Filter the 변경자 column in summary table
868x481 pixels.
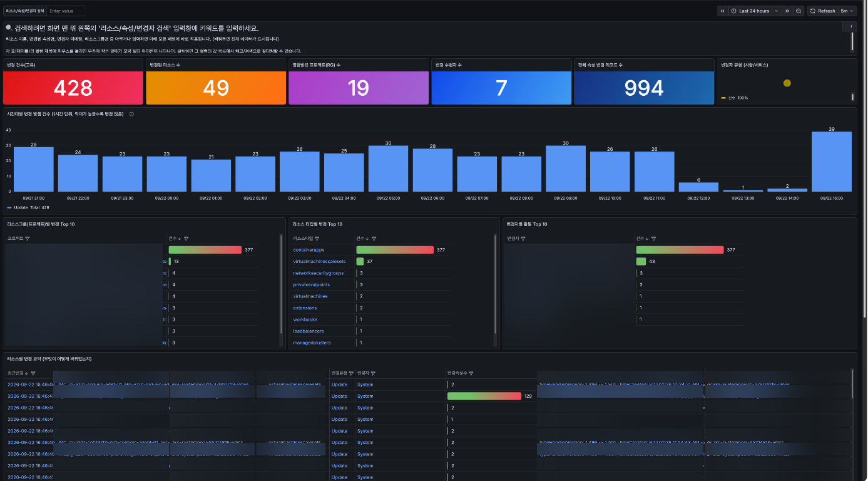pos(373,373)
